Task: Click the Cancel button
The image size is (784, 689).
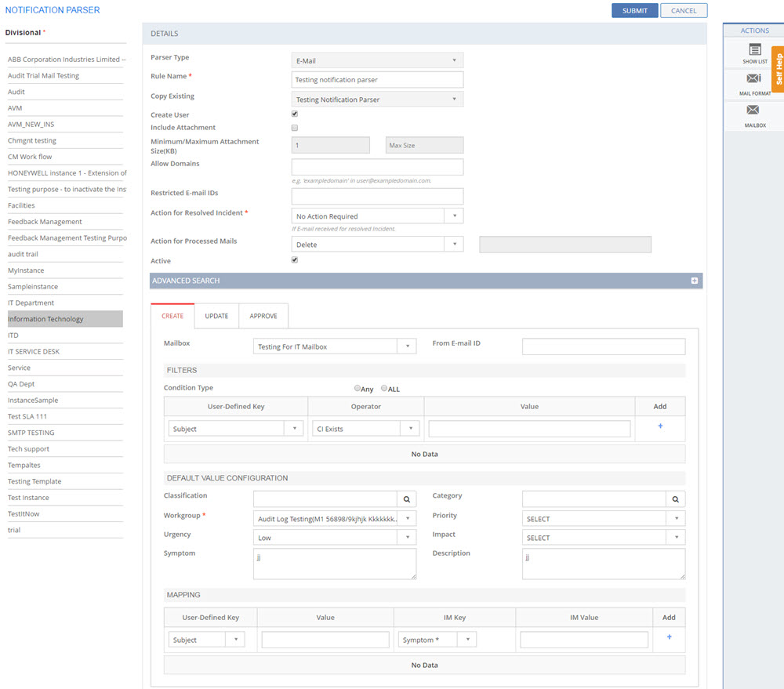Action: pos(684,11)
